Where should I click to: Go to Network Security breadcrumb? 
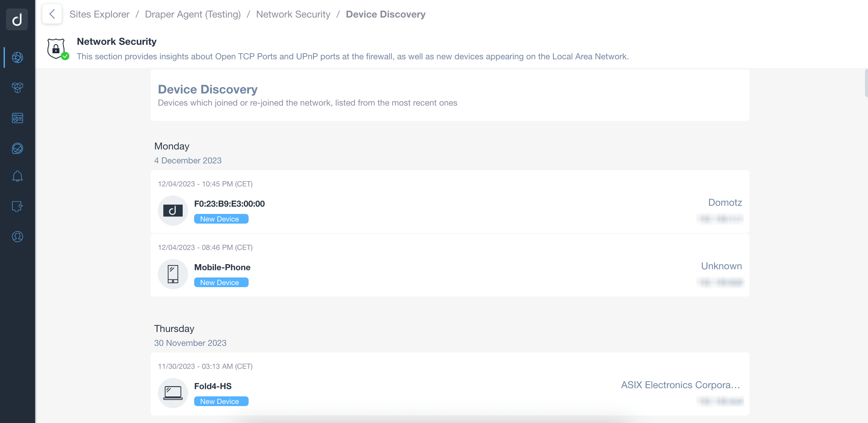coord(293,14)
